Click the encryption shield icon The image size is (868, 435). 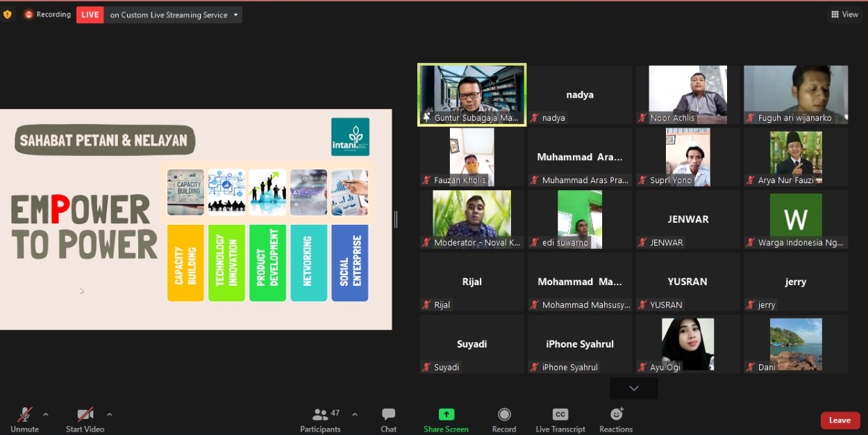point(8,15)
